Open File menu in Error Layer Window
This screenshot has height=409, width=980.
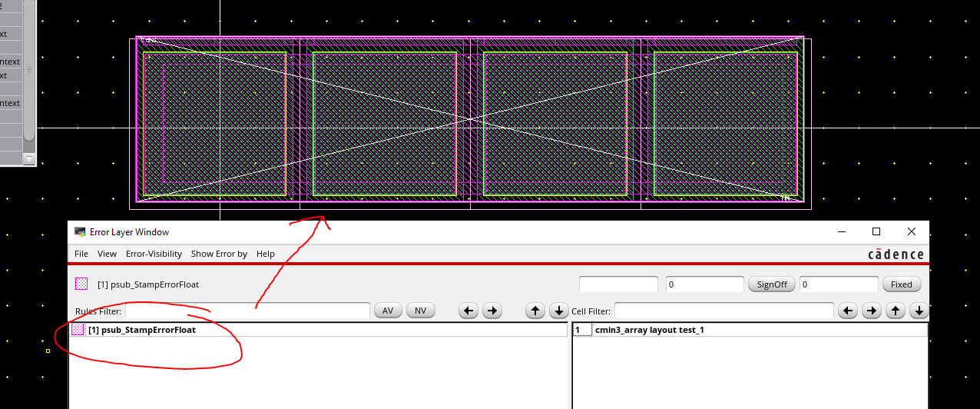pos(81,254)
